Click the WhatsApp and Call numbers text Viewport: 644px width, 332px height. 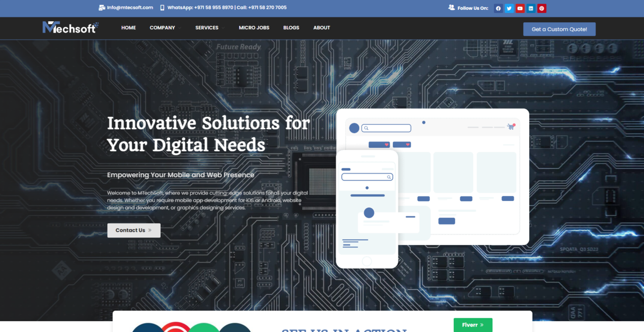pos(227,7)
